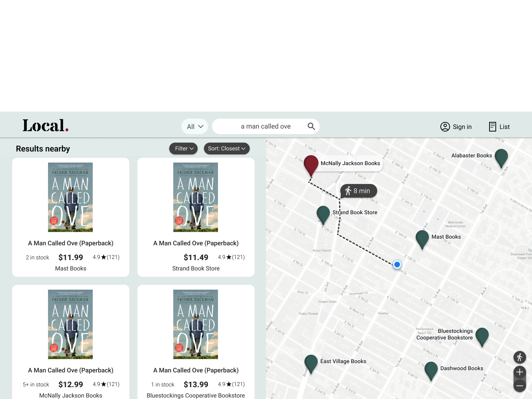The height and width of the screenshot is (399, 532).
Task: Click the Bluestockings Cooperative Bookstore store name
Action: [x=196, y=395]
